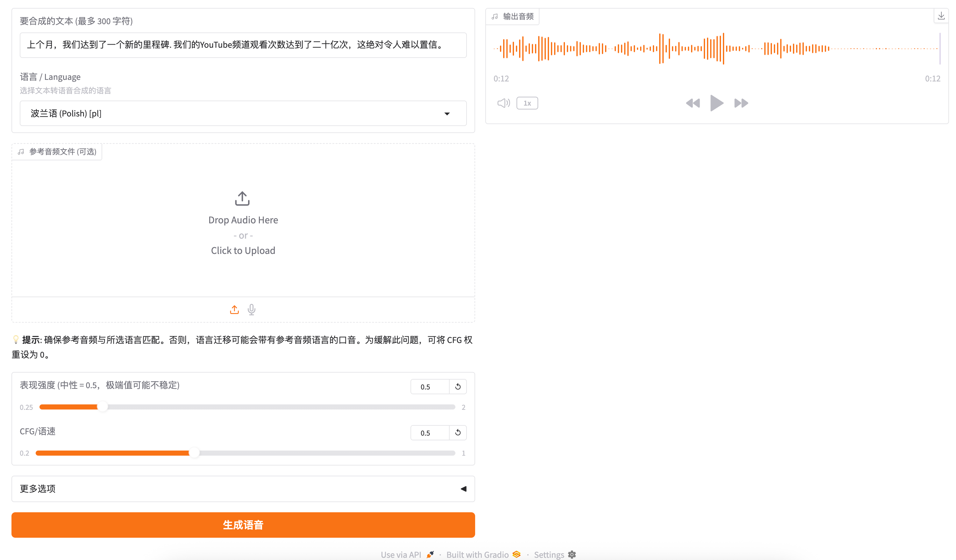Switch to microphone recording input
The image size is (956, 560).
[252, 310]
